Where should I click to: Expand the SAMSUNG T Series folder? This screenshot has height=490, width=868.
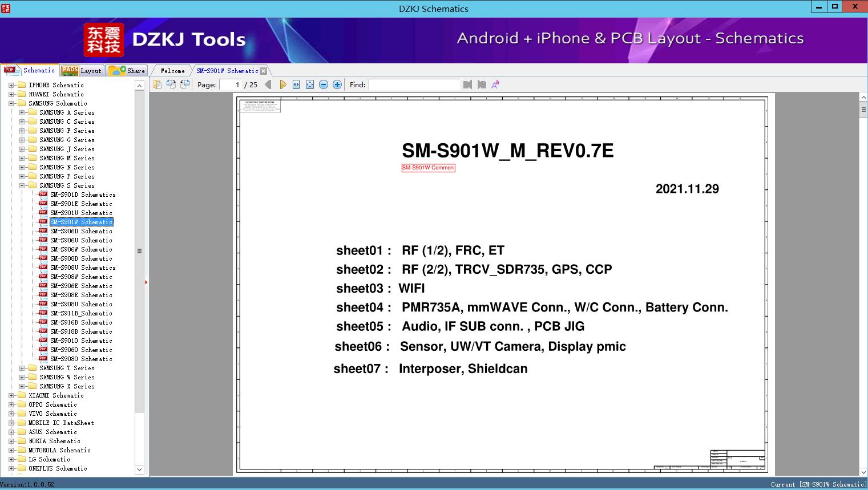click(x=22, y=368)
